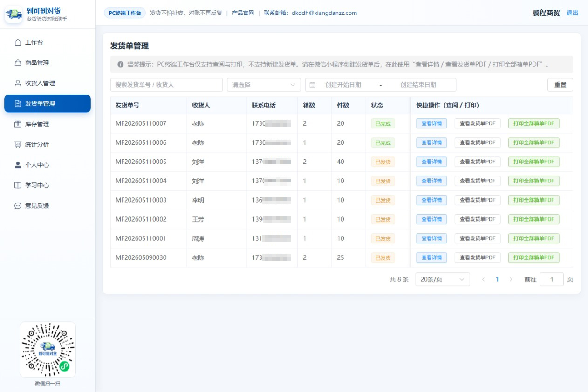This screenshot has height=392, width=588.
Task: Print all box PDFs for MF202605090030
Action: coord(534,257)
